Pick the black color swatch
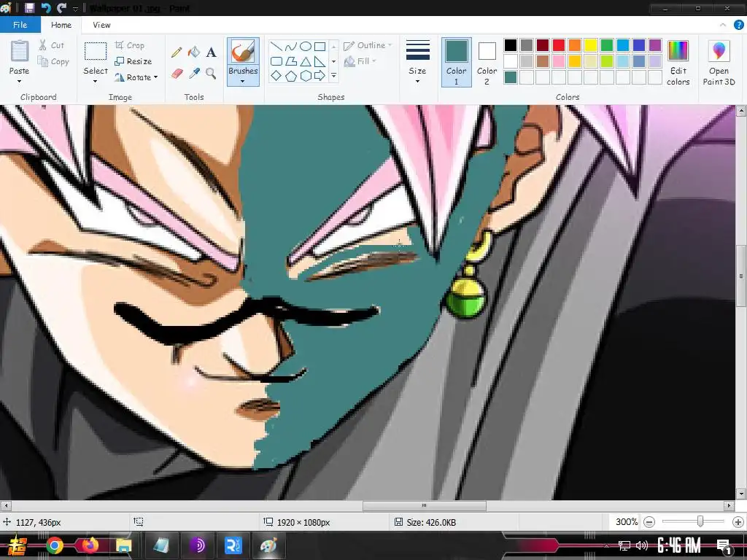The width and height of the screenshot is (747, 560). click(x=510, y=45)
